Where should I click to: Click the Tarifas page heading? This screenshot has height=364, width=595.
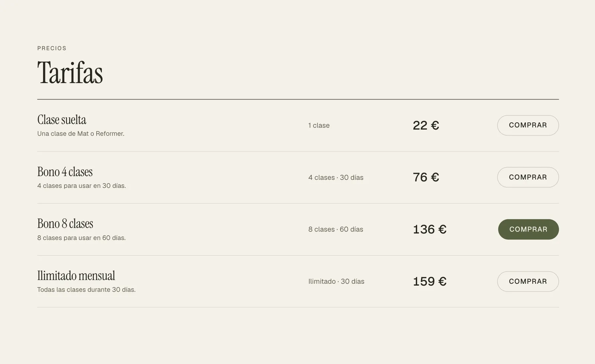click(x=70, y=72)
